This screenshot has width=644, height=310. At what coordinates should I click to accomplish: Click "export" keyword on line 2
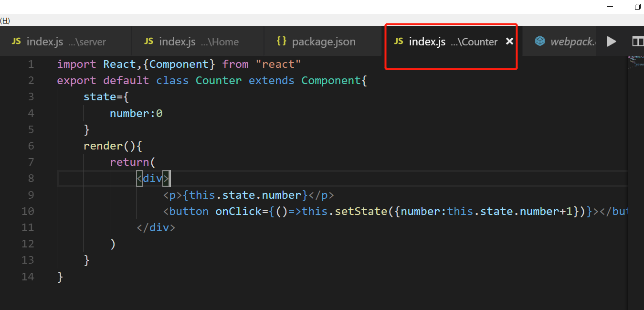pos(76,80)
